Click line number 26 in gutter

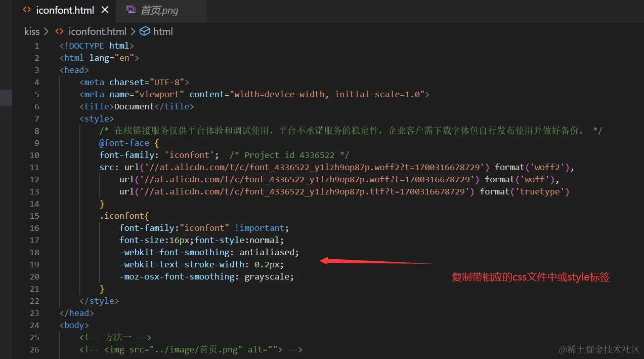34,349
